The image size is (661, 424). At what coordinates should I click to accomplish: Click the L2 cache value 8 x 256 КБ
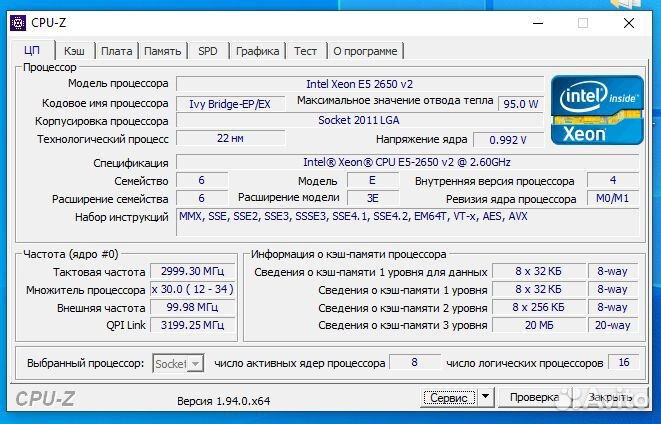(538, 307)
